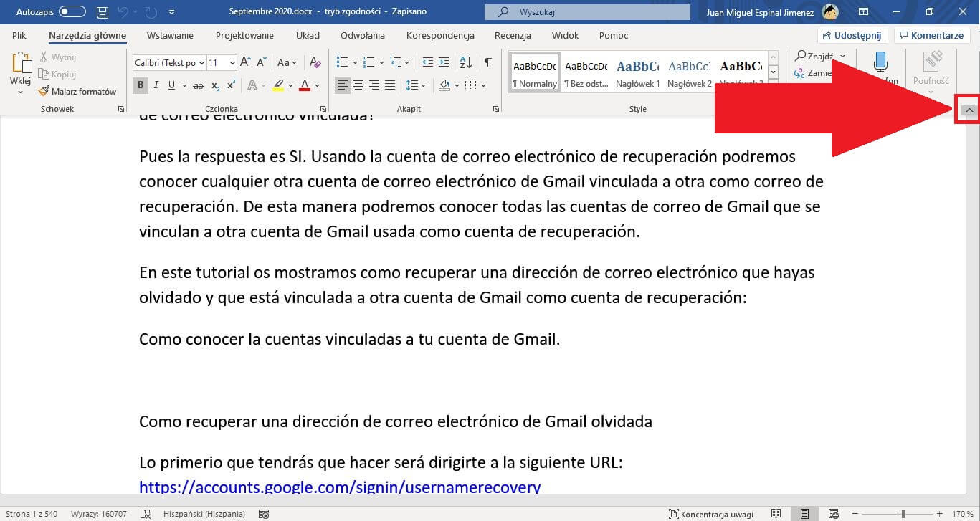Increase font size with the larger A icon
Screen dimensions: 980x521
point(245,63)
